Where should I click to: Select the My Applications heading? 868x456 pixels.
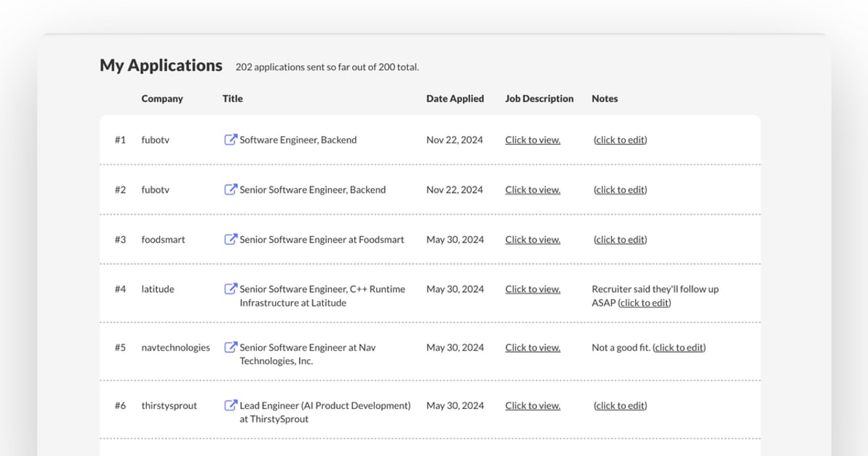click(161, 65)
